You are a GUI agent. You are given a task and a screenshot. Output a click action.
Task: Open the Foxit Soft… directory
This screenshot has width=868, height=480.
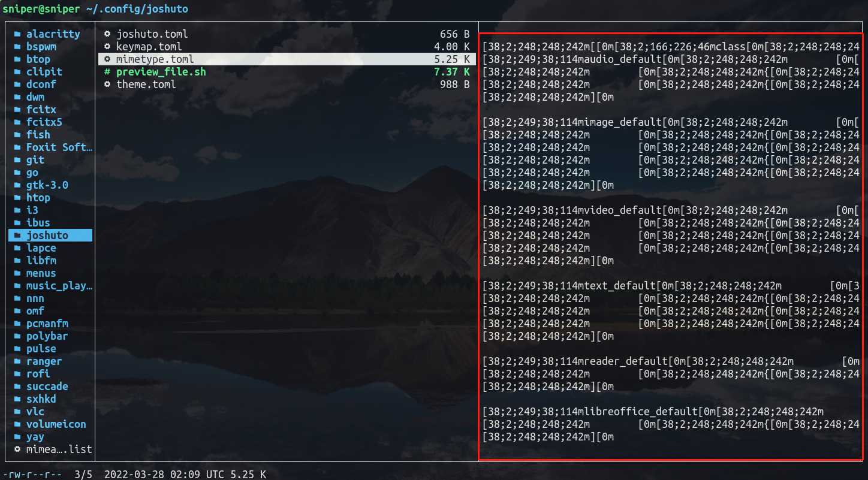pos(59,147)
